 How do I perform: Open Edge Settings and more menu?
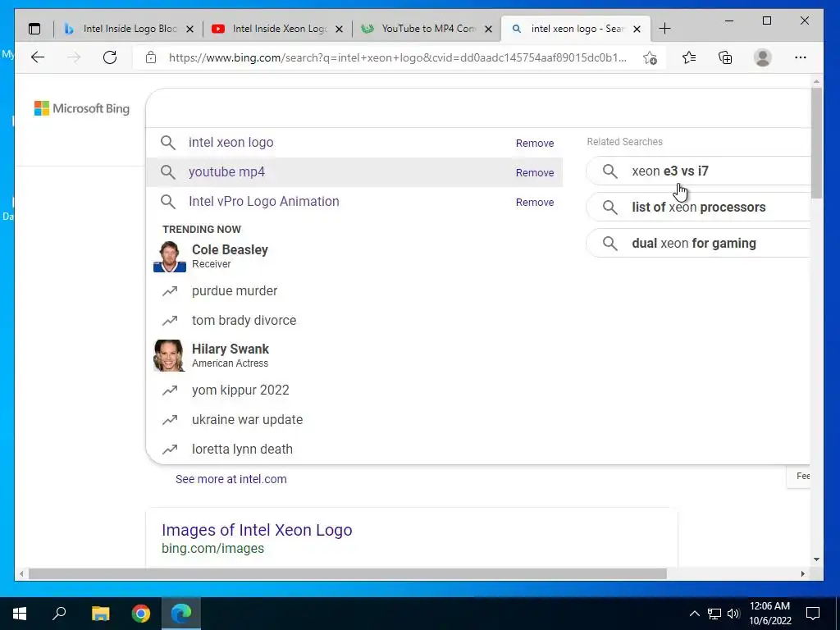(801, 57)
